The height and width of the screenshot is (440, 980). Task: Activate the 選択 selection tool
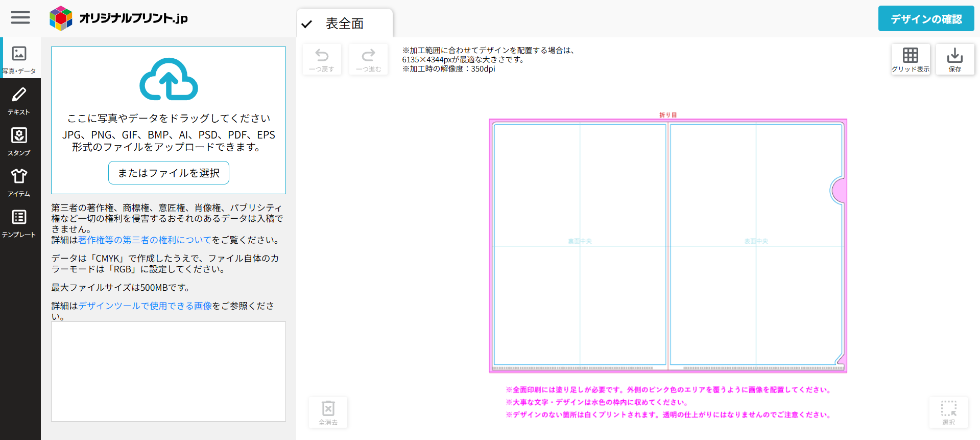click(948, 412)
